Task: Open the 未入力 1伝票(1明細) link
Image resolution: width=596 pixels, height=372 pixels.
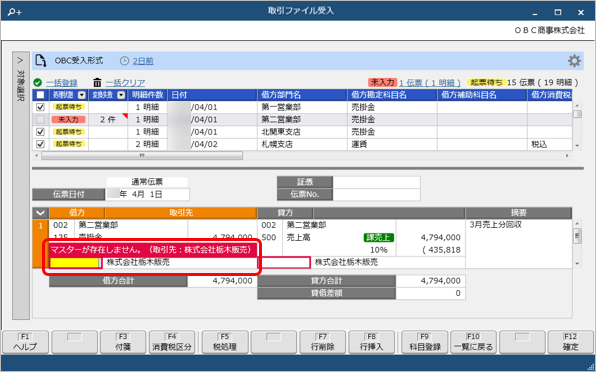Action: [x=430, y=82]
